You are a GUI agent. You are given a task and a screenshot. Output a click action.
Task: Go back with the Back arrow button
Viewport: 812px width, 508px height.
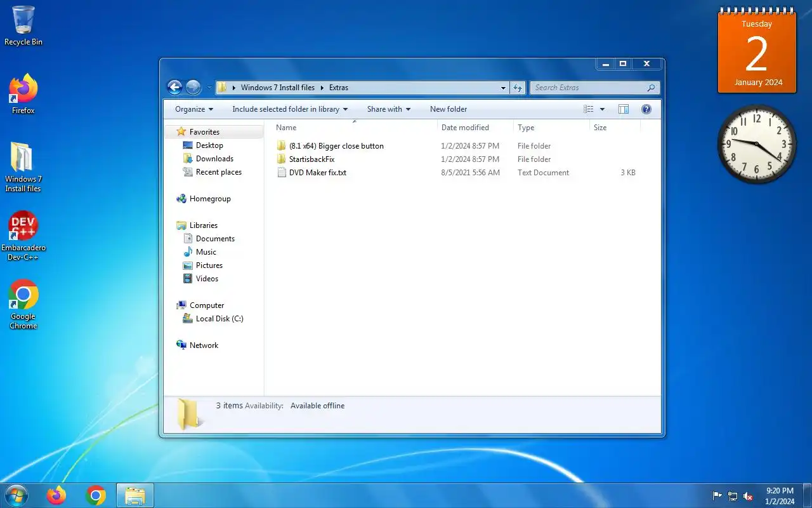tap(174, 88)
